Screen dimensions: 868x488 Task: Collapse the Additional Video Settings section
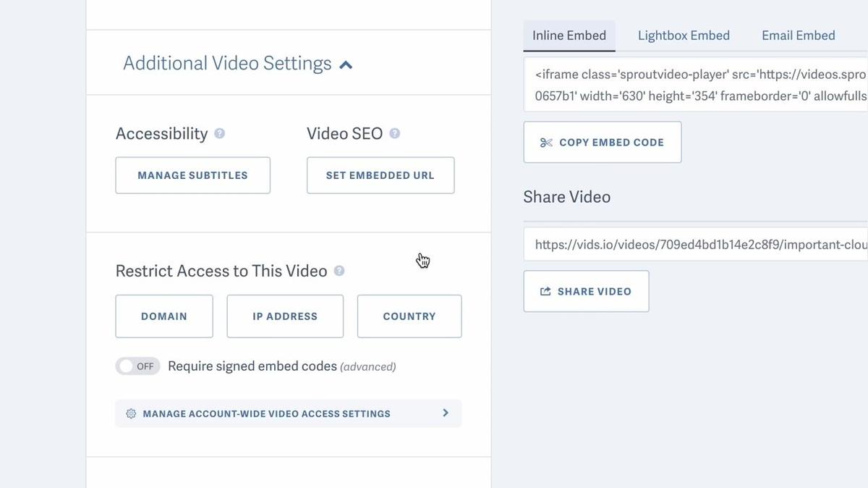pos(346,64)
